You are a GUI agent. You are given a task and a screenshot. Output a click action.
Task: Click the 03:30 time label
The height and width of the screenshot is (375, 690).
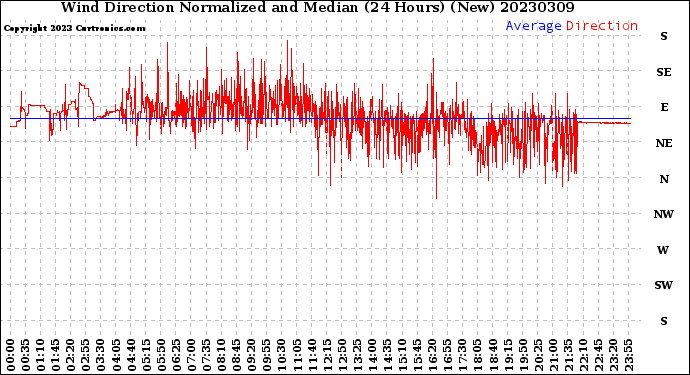(101, 356)
